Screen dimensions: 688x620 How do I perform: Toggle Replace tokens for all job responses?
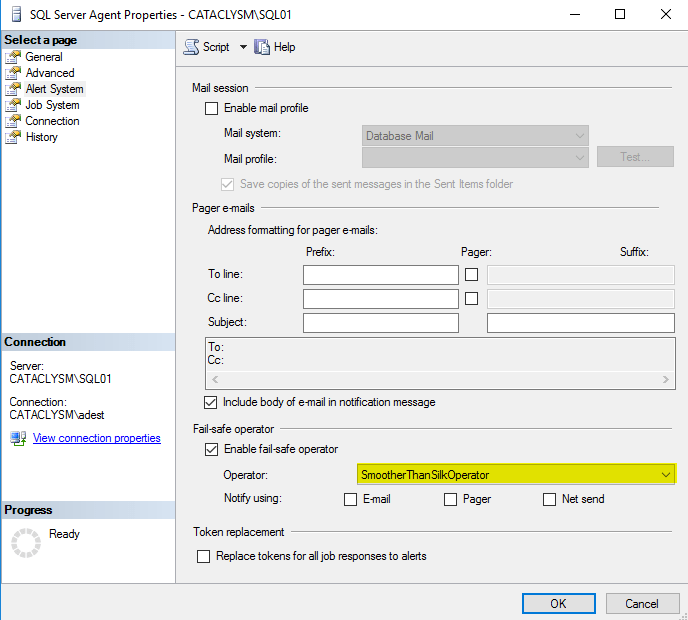(x=204, y=556)
